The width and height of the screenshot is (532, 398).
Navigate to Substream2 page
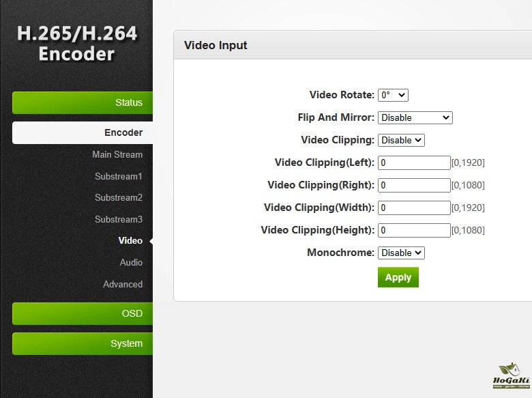point(119,197)
